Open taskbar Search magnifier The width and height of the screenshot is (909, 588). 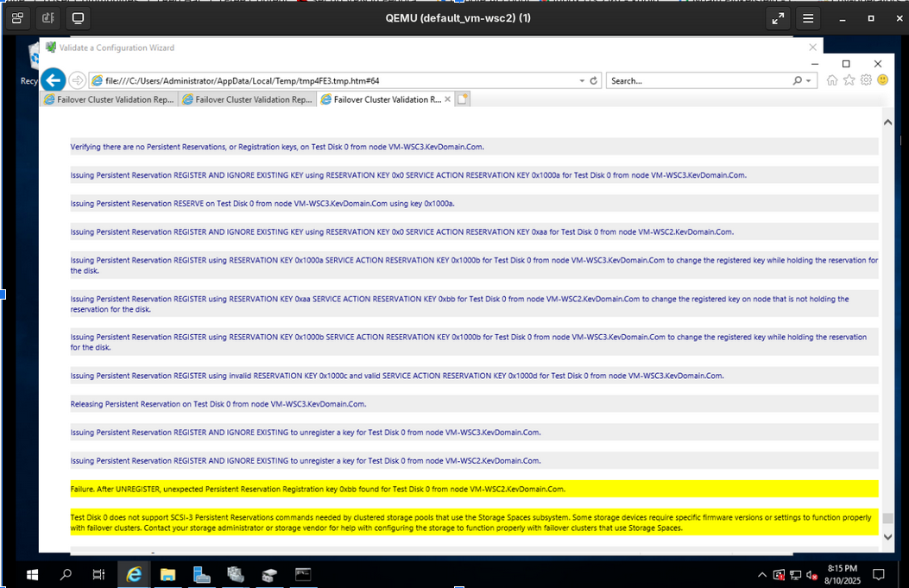tap(66, 575)
